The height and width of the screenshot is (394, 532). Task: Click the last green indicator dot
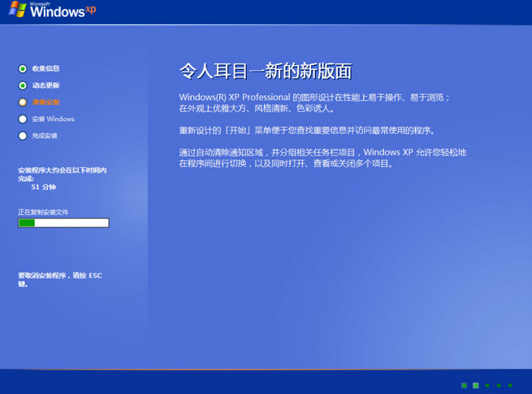[510, 385]
